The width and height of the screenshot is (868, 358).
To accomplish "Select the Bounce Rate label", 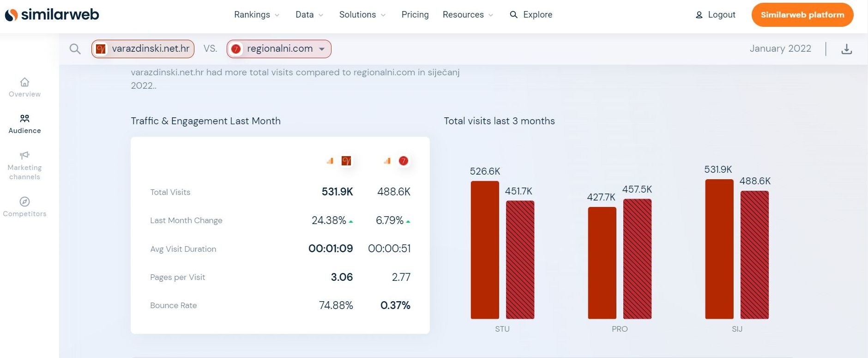I will click(x=173, y=305).
